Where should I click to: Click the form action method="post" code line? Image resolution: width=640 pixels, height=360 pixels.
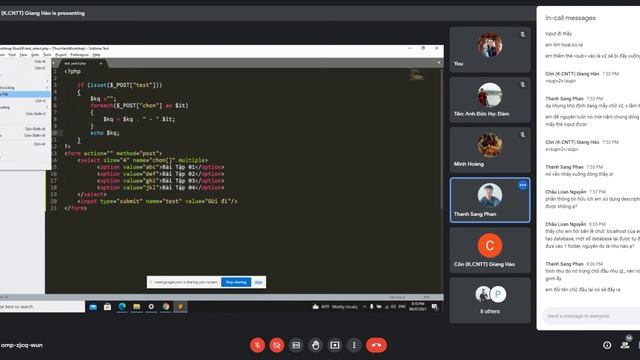coord(113,153)
